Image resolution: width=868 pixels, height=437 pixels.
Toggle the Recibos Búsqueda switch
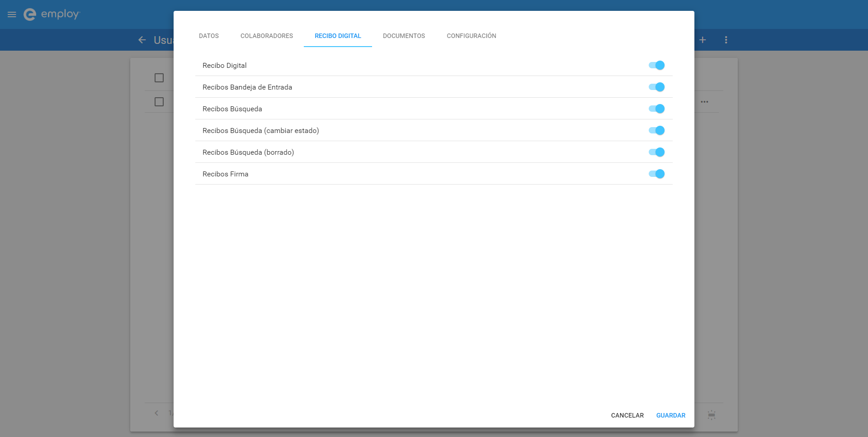tap(656, 109)
